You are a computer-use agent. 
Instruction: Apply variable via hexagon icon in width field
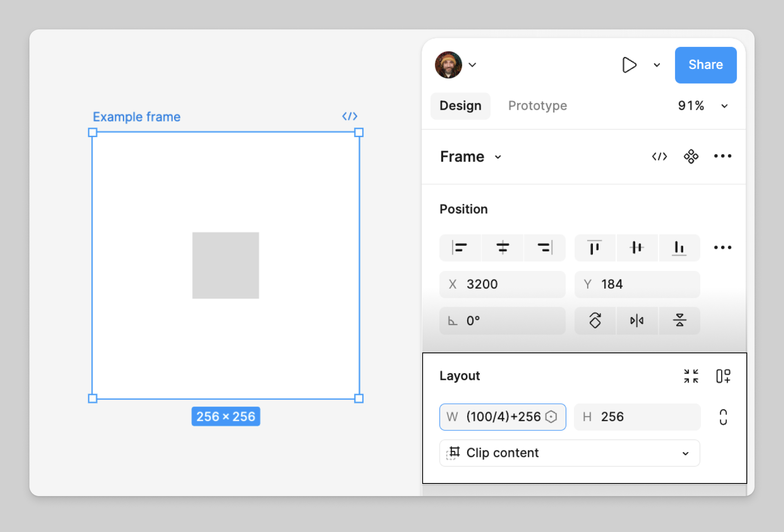point(551,417)
